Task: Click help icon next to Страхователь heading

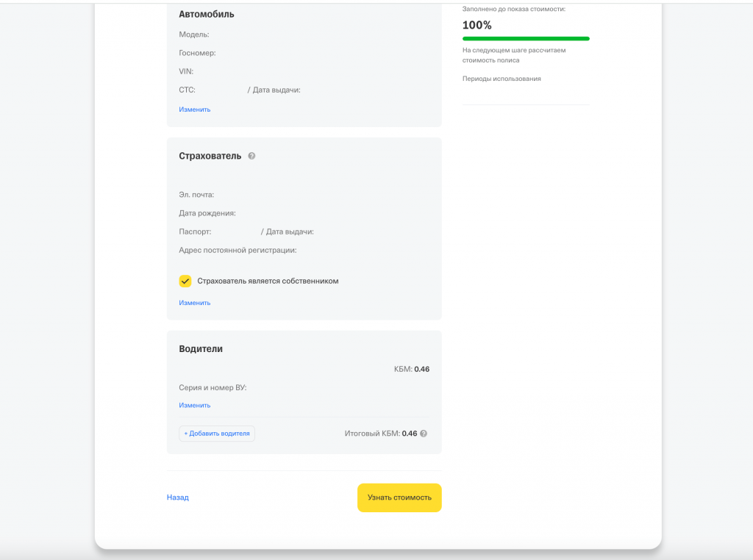Action: coord(251,156)
